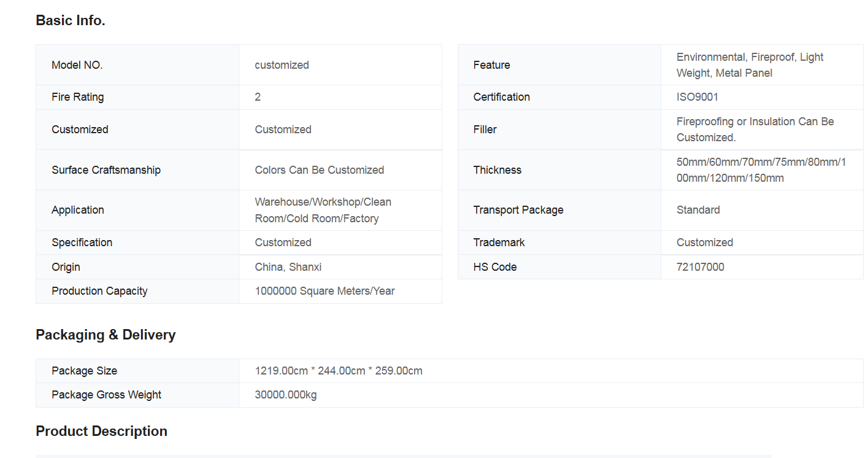Click the Specification label cell

[137, 243]
